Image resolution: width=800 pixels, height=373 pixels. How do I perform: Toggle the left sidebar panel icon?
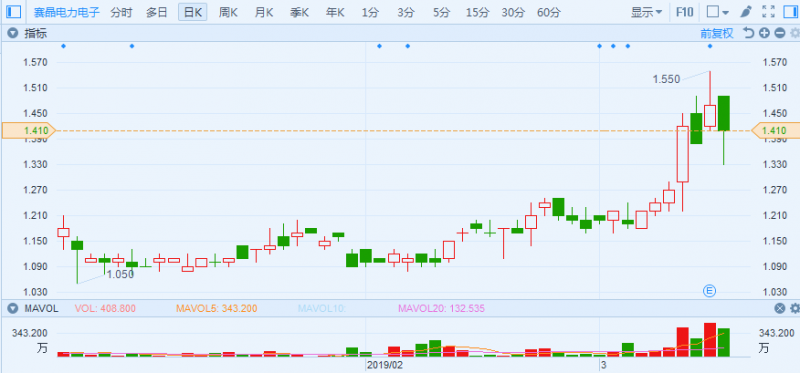[14, 12]
